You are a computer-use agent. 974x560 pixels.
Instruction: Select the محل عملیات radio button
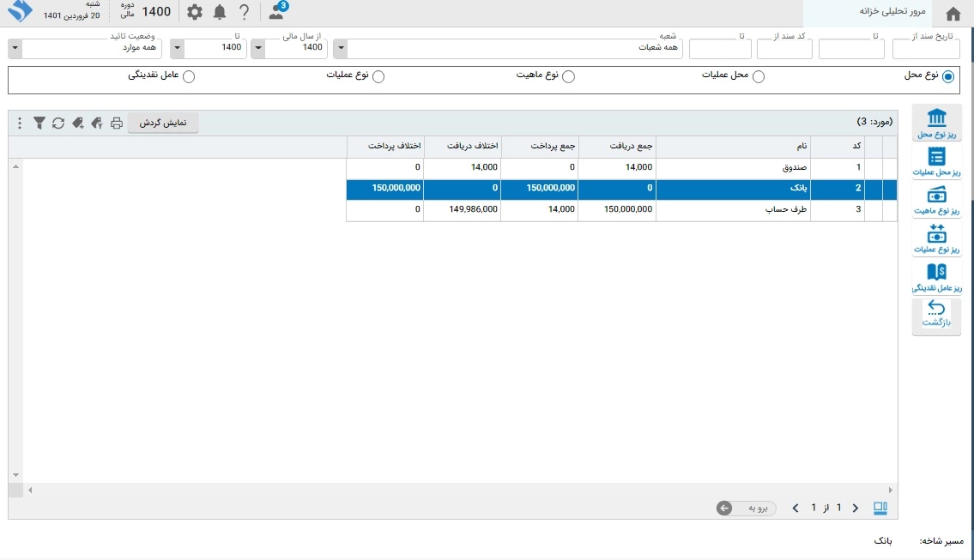pos(758,76)
